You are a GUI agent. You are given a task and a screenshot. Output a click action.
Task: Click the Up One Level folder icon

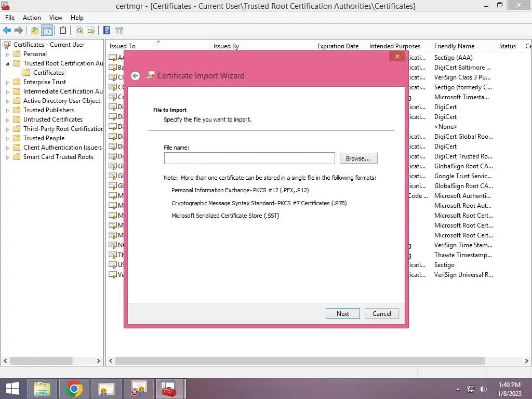(35, 31)
